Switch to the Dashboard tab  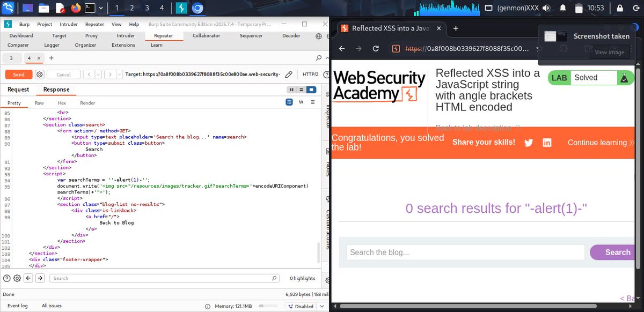pos(21,36)
